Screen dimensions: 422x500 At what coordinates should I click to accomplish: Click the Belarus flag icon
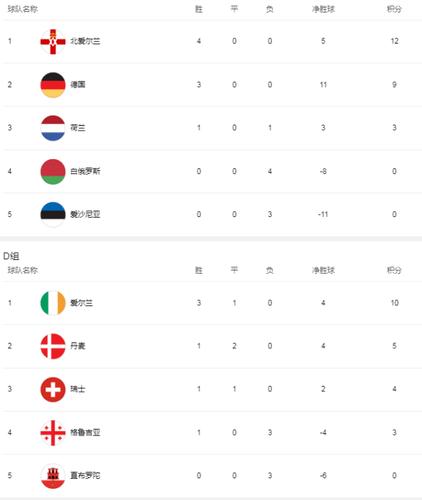point(53,171)
